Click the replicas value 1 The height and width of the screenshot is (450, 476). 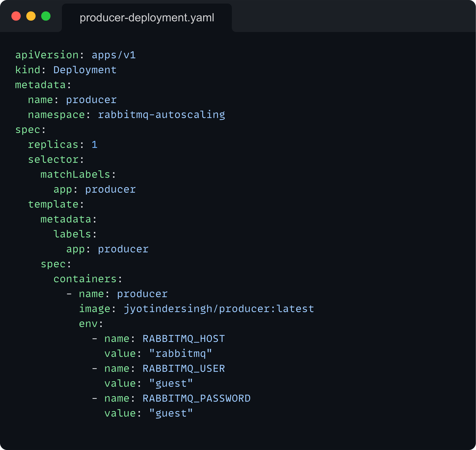click(95, 145)
